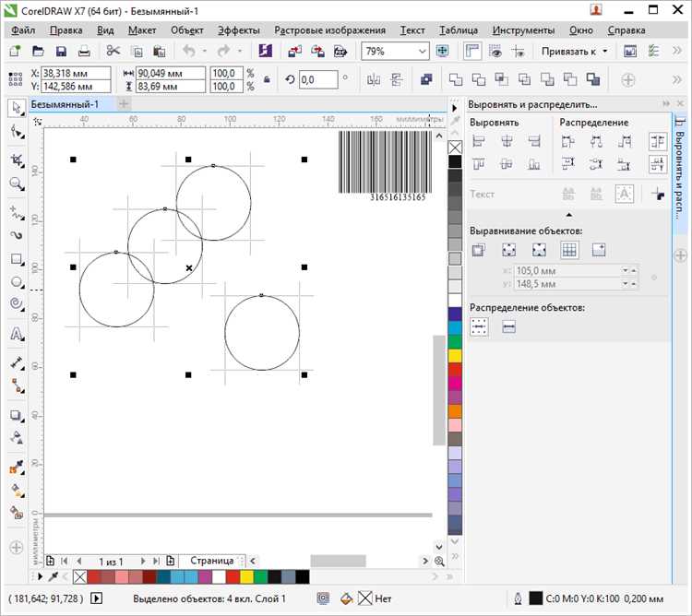Open the Инструменты menu
692x616 pixels.
click(523, 30)
